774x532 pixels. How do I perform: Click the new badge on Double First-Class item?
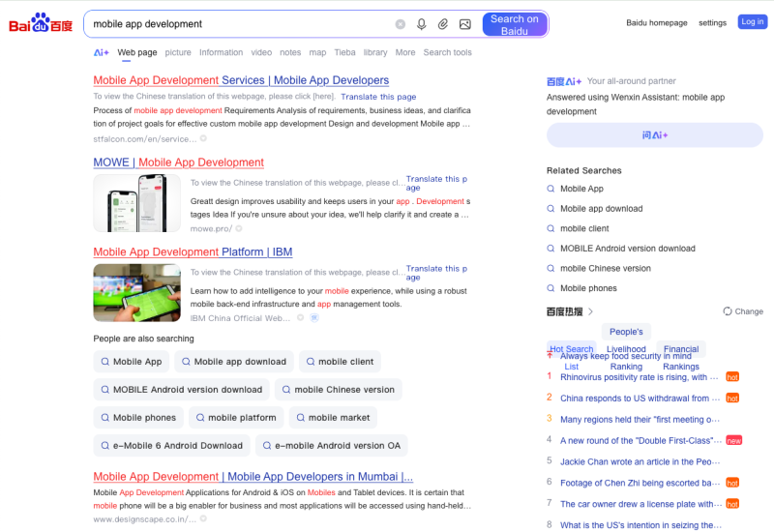[734, 441]
